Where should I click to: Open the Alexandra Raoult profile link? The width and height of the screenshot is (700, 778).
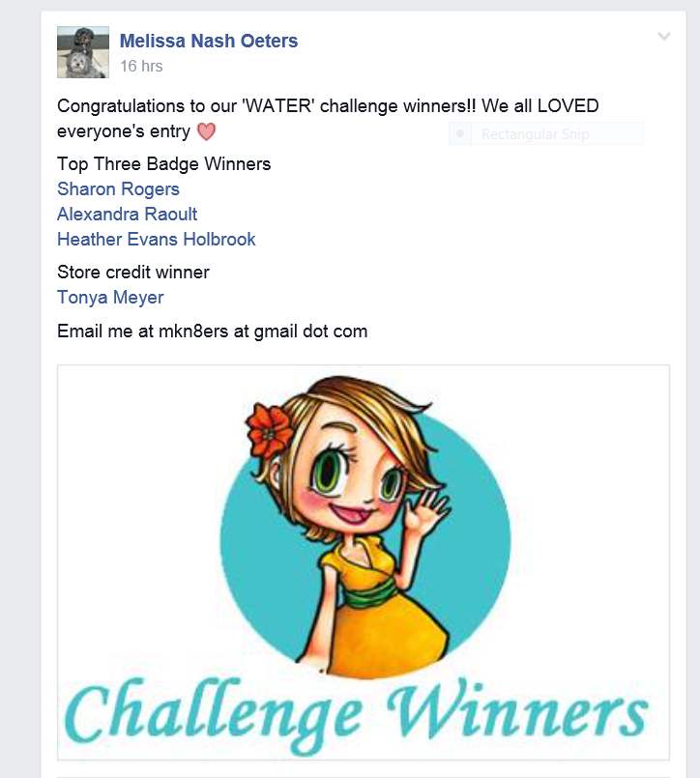pos(127,215)
